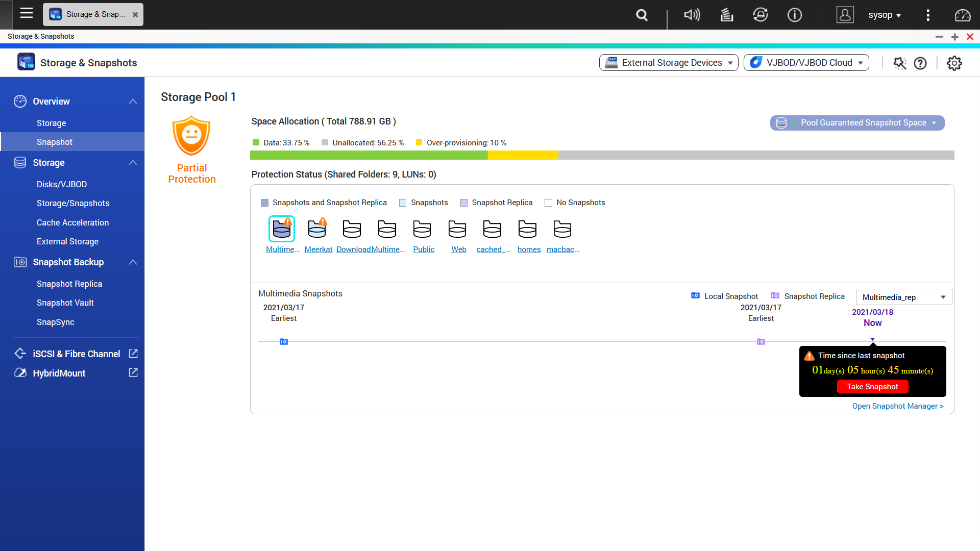Open the External Storage Devices dropdown
Image resolution: width=980 pixels, height=551 pixels.
[669, 63]
